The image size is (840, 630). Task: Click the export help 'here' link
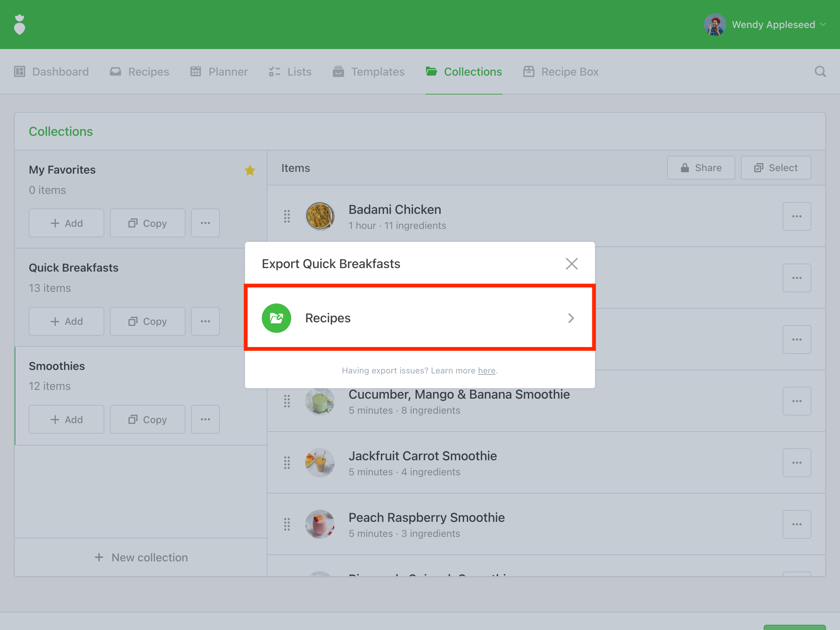pyautogui.click(x=486, y=371)
